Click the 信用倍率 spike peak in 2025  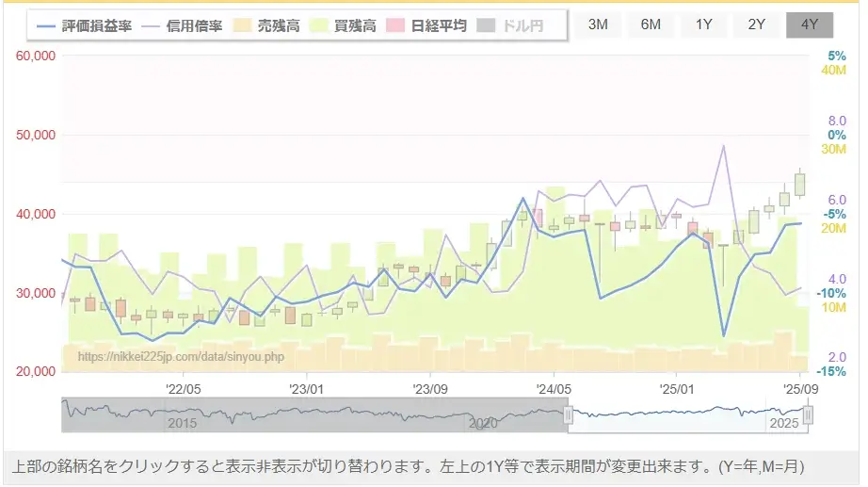(x=724, y=146)
